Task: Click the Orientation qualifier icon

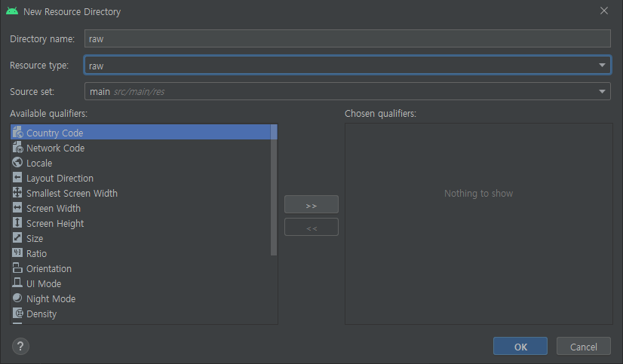Action: pos(17,268)
